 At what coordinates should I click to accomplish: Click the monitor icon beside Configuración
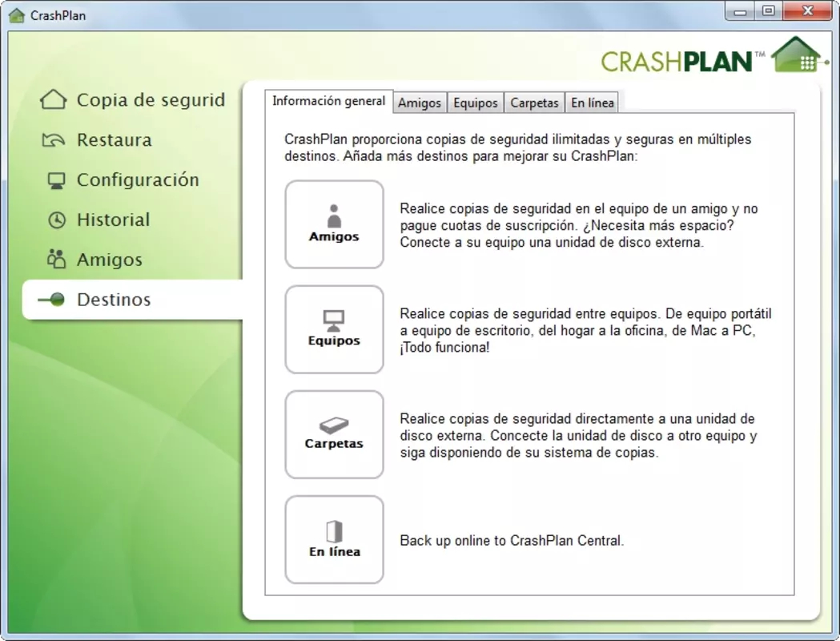(x=56, y=180)
